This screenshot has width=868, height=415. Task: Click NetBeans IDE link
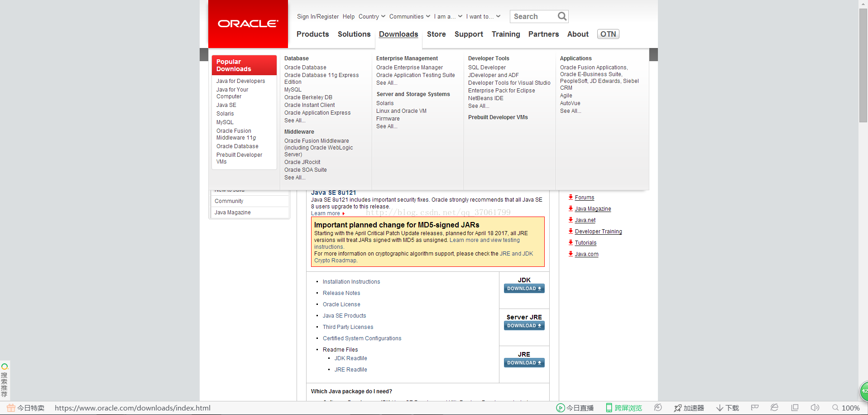(x=486, y=98)
